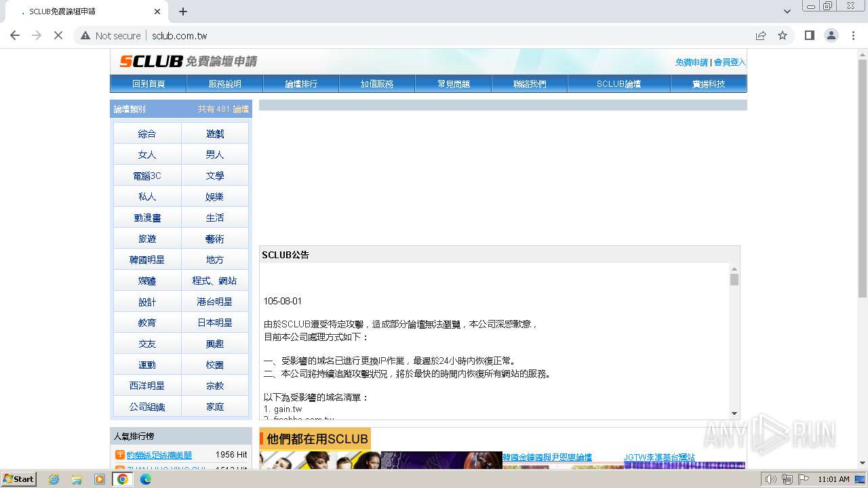Click the SCLUB免費論壇申請 logo
This screenshot has height=488, width=868.
pyautogui.click(x=189, y=62)
